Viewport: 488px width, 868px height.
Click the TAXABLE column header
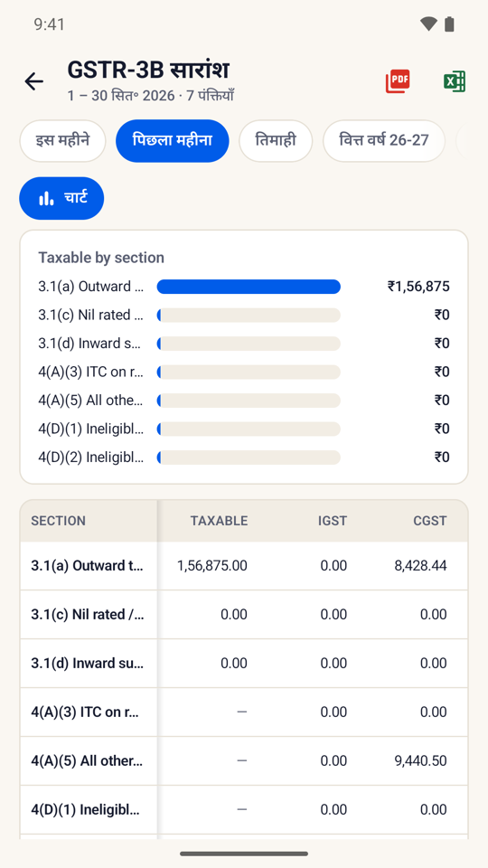point(219,521)
